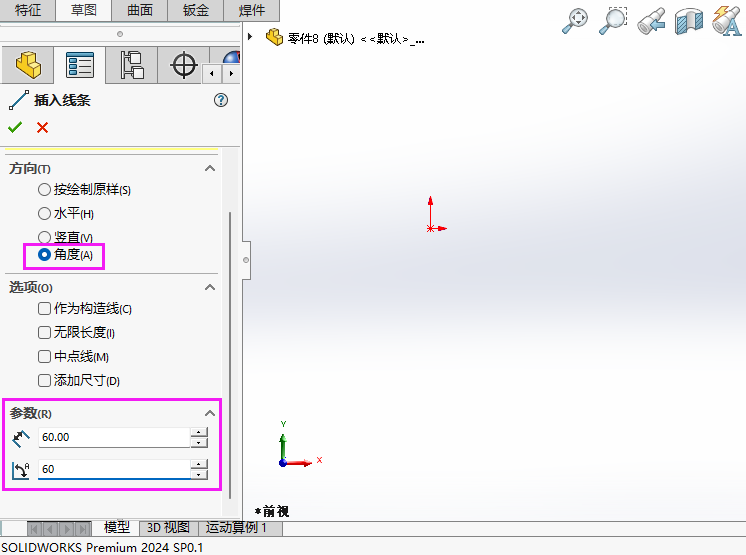Click the length field showing 60.00

[114, 438]
